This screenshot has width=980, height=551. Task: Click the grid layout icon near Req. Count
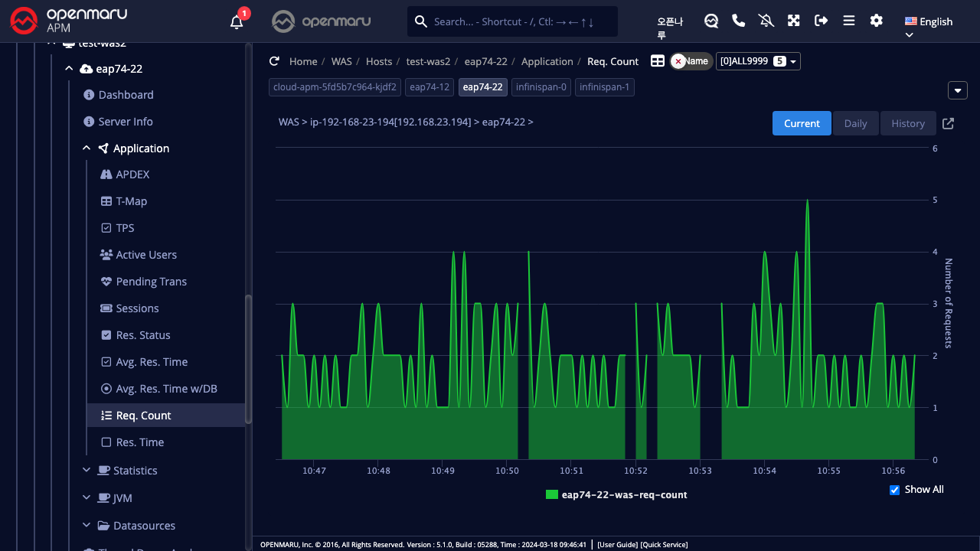click(658, 61)
